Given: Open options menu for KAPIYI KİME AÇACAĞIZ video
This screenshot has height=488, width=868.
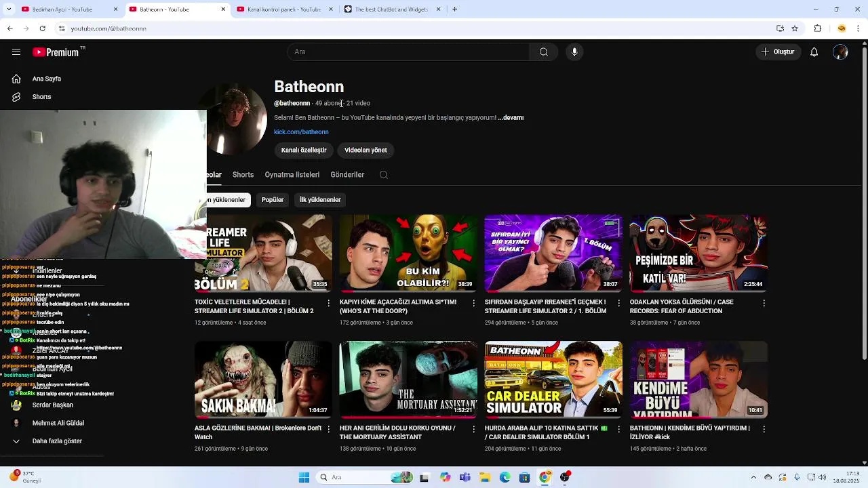Looking at the screenshot, I should [474, 303].
